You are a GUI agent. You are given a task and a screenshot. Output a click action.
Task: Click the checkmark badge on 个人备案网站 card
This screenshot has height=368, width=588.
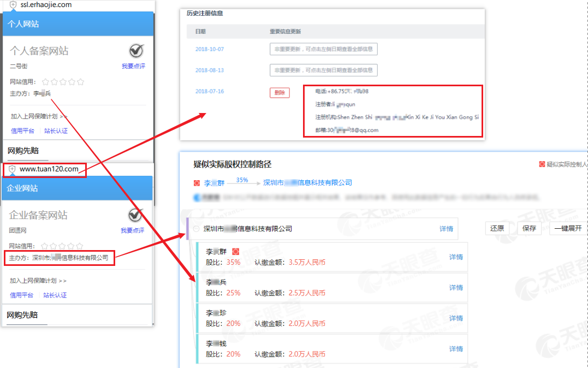tap(135, 51)
